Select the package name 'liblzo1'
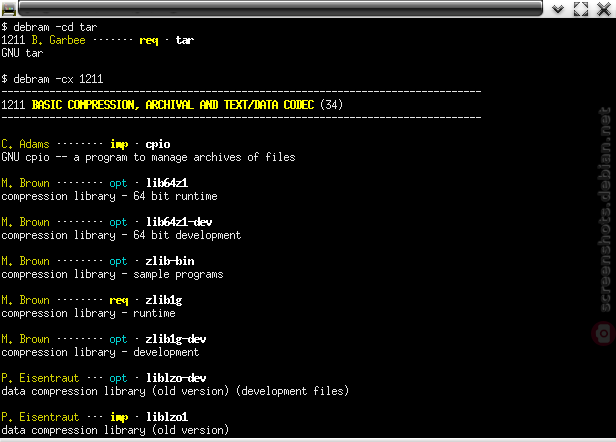The width and height of the screenshot is (616, 442). pyautogui.click(x=167, y=417)
